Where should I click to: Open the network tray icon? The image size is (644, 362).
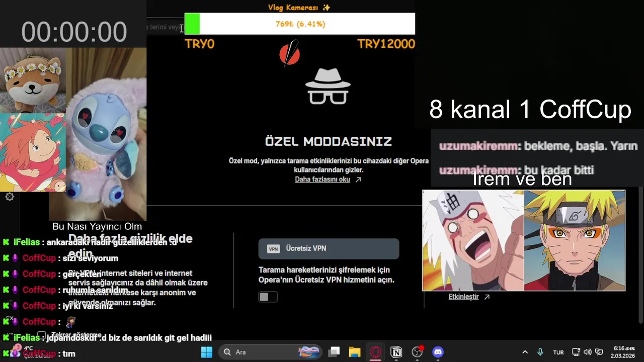576,352
